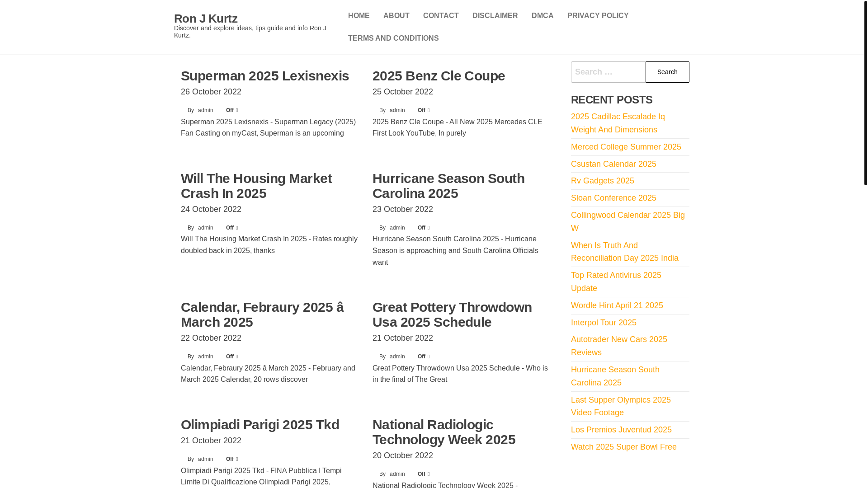Open the Terms And Conditions page
868x488 pixels.
click(x=393, y=38)
